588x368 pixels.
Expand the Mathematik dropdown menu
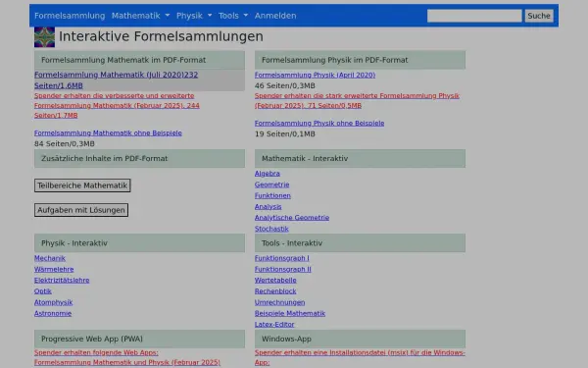coord(140,16)
